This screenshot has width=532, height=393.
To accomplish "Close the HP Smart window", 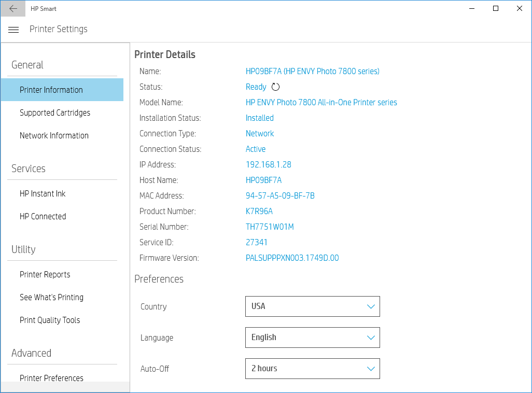I will click(x=520, y=8).
